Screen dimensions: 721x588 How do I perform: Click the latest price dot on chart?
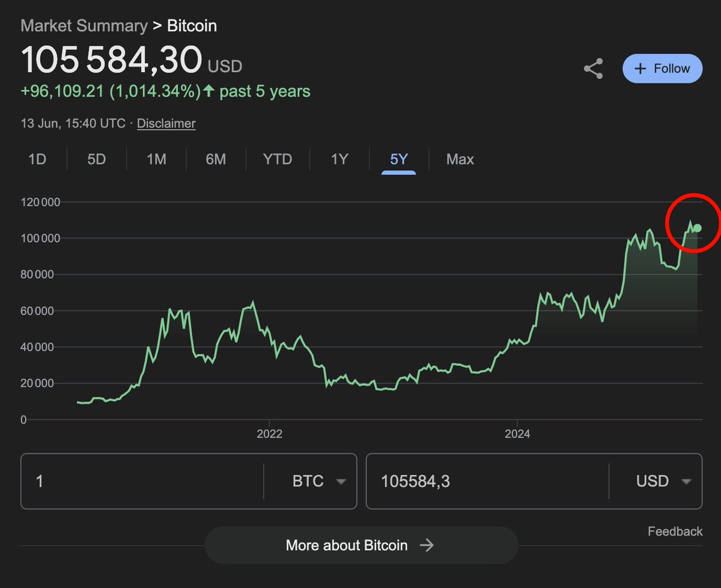pos(698,228)
